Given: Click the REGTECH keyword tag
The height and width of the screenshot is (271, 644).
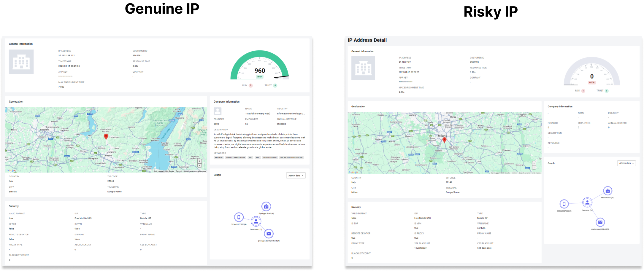Looking at the screenshot, I should coord(219,158).
